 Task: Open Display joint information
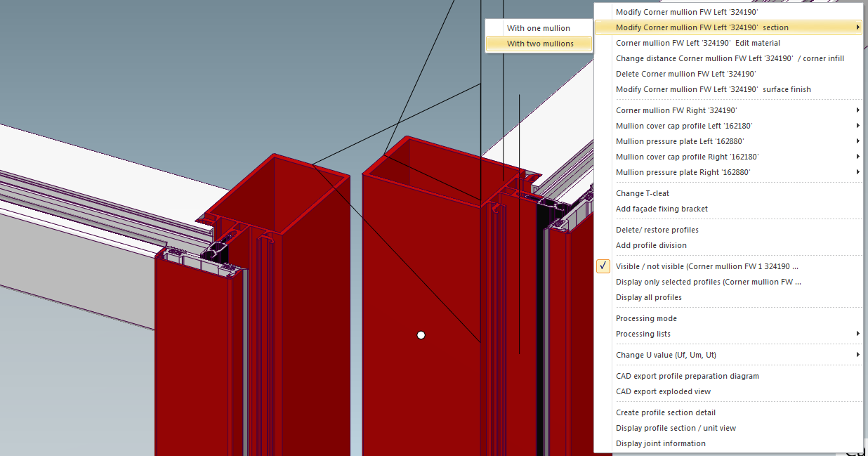660,443
